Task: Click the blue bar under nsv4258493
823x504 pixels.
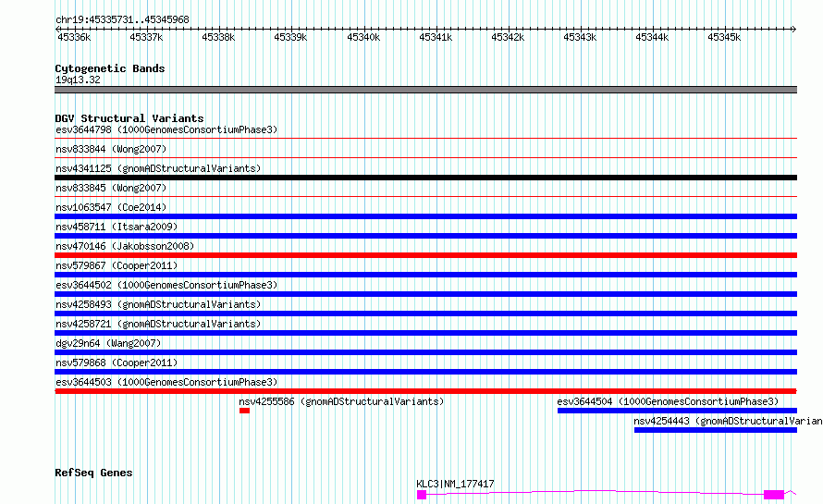Action: pyautogui.click(x=425, y=313)
